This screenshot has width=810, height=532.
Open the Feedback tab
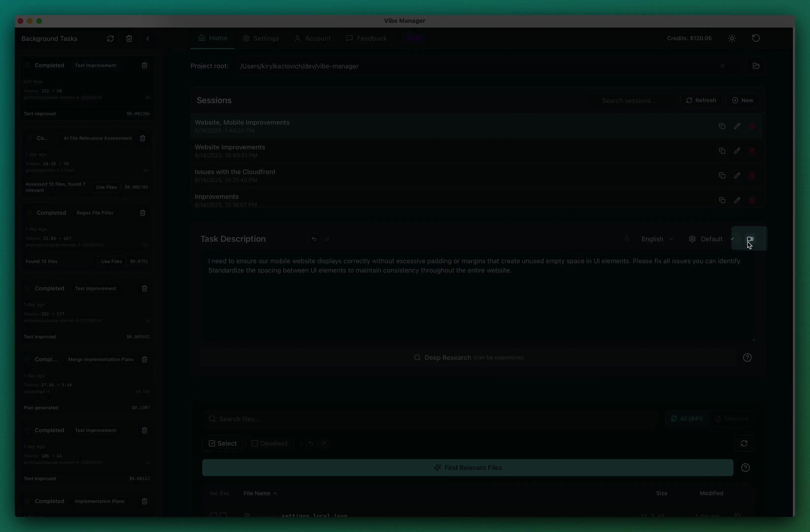click(367, 38)
